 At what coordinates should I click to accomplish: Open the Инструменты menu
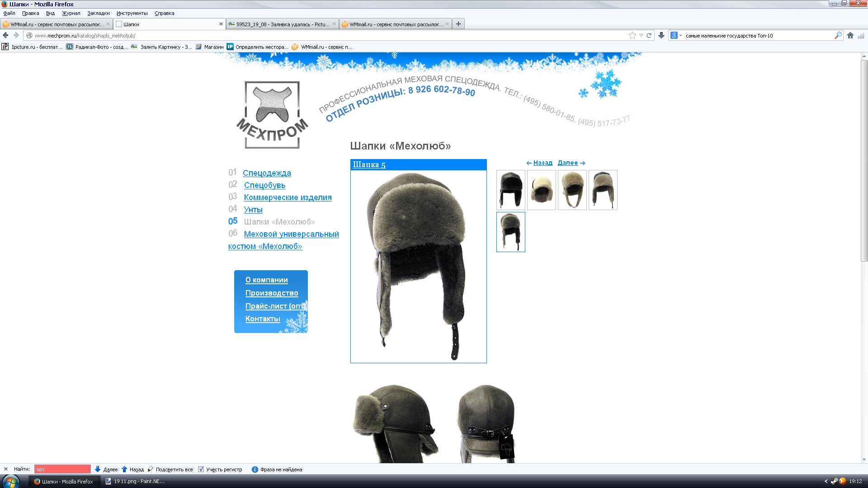pyautogui.click(x=132, y=13)
